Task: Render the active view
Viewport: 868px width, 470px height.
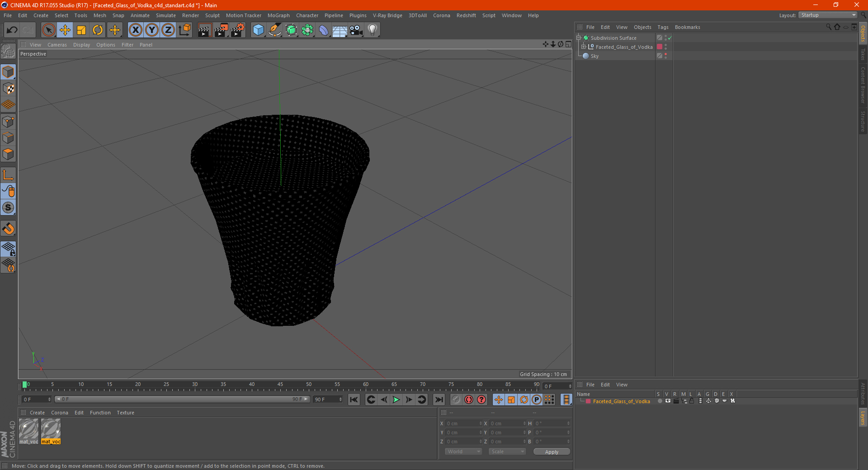Action: tap(204, 30)
